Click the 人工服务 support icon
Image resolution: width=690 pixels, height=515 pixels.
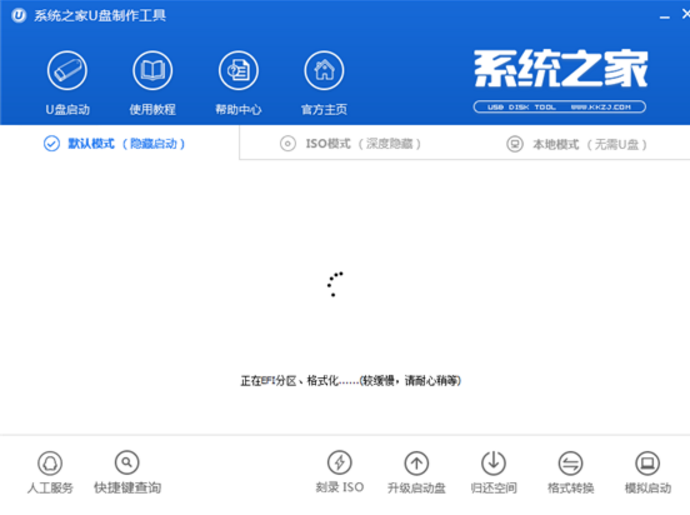(50, 463)
